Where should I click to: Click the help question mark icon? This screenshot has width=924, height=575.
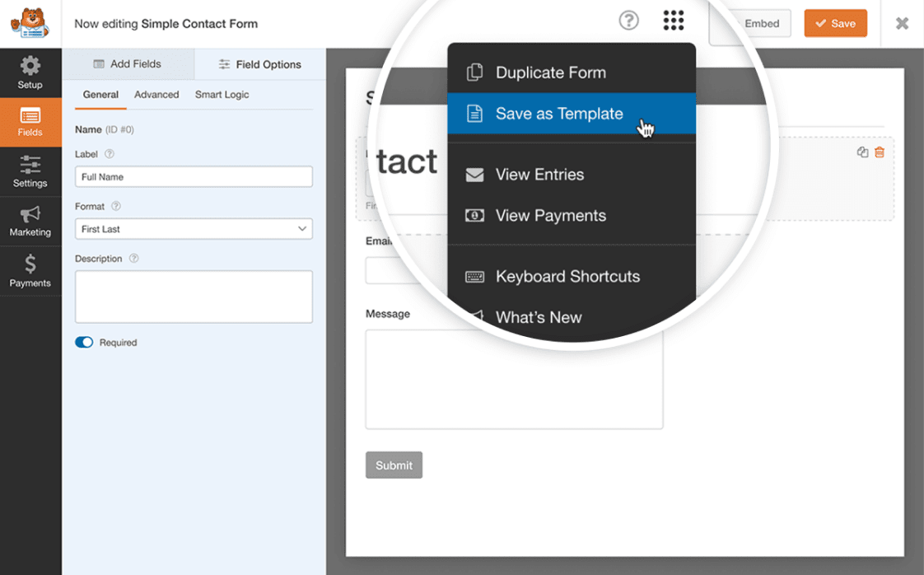pyautogui.click(x=628, y=21)
